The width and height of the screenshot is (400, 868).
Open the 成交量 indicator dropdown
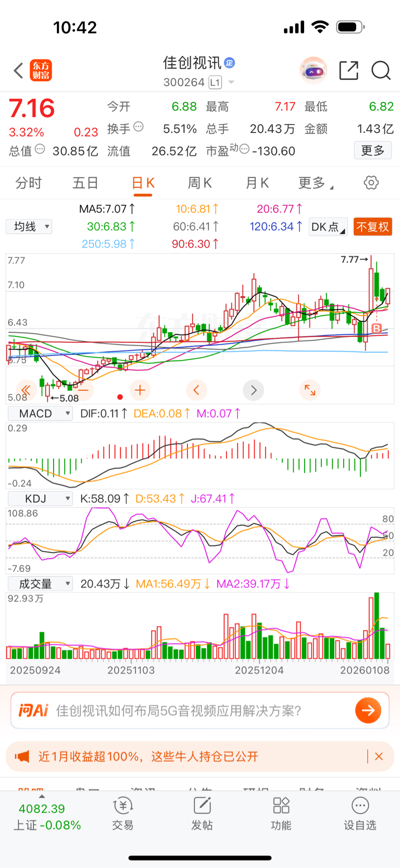[x=40, y=584]
